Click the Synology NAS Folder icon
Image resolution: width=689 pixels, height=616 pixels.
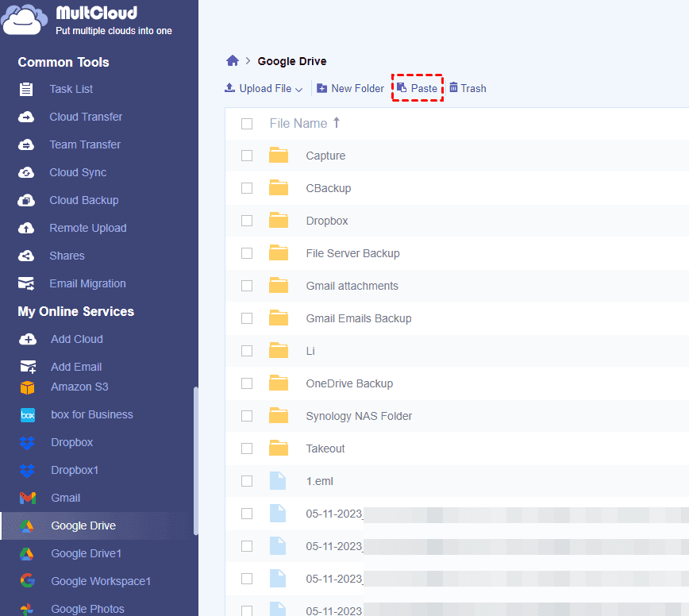coord(279,416)
